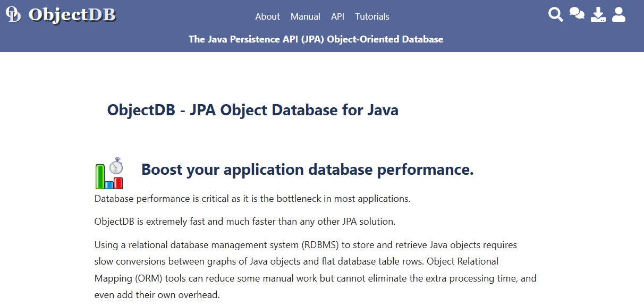Open the About menu item

click(x=267, y=16)
